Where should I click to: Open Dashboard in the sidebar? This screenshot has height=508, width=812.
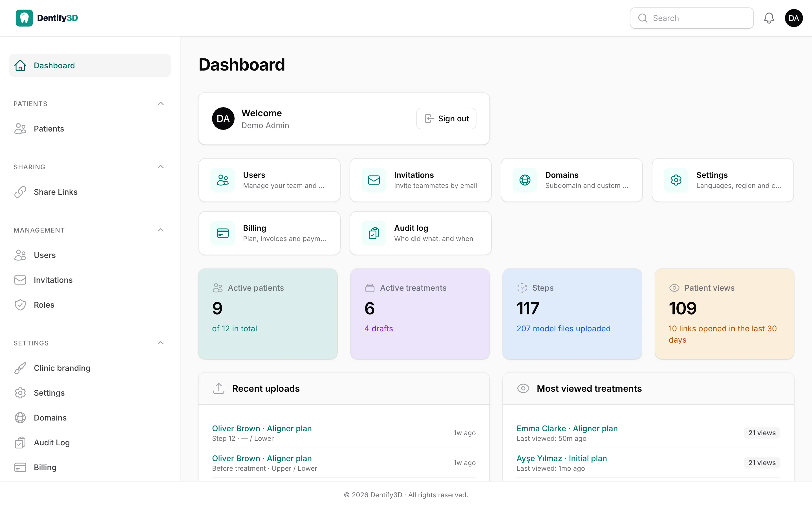coord(90,65)
